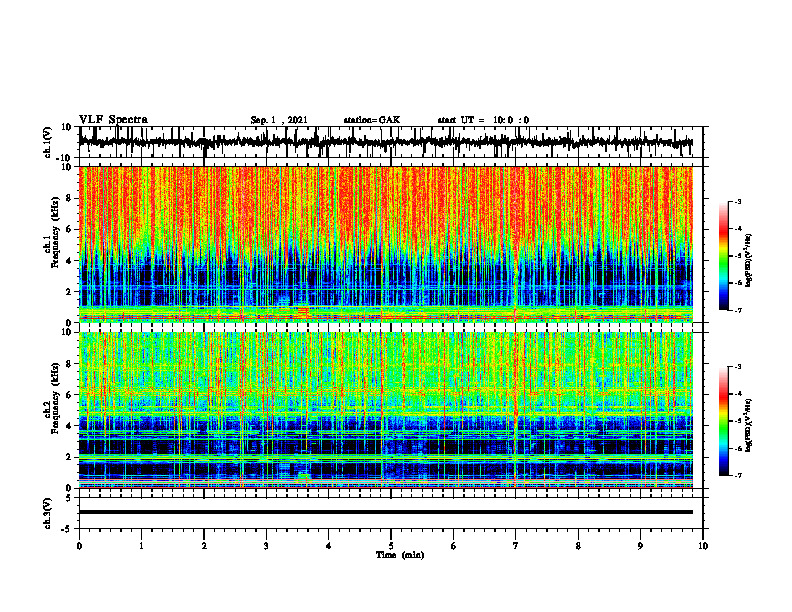Click the flat black ch.3 voltage line
Screen dimensions: 792x612
385,512
